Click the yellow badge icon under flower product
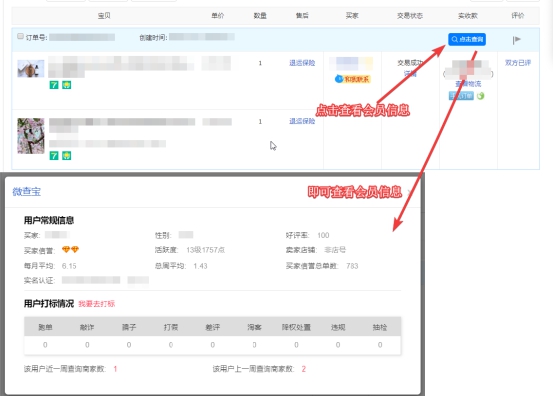The height and width of the screenshot is (397, 554). click(66, 155)
